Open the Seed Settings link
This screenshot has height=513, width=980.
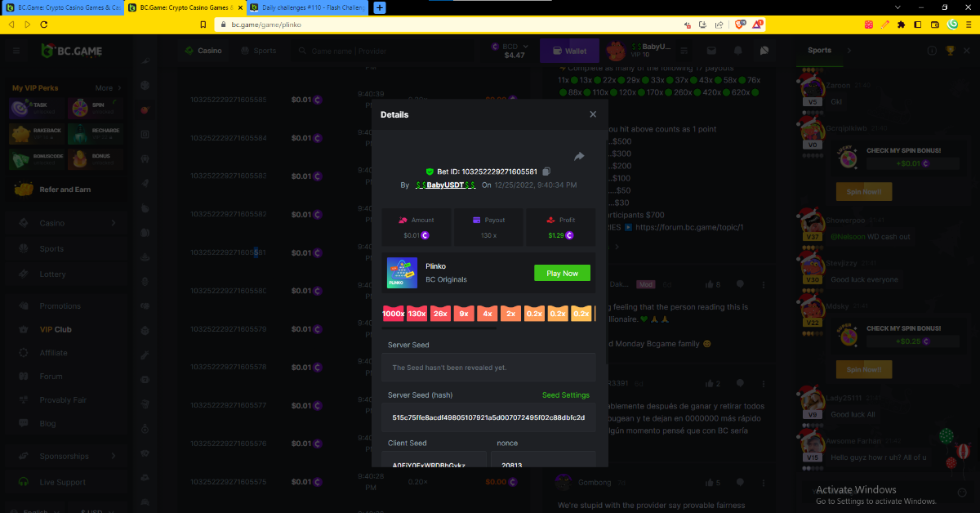click(x=565, y=395)
